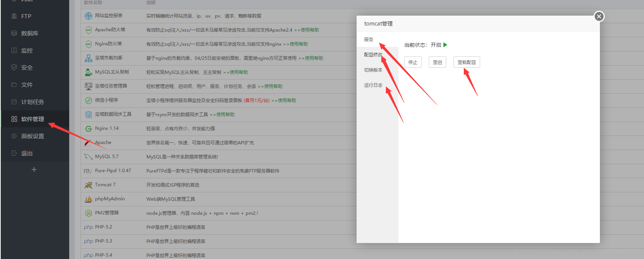This screenshot has height=259, width=644.
Task: Click the 重启 button
Action: point(438,62)
